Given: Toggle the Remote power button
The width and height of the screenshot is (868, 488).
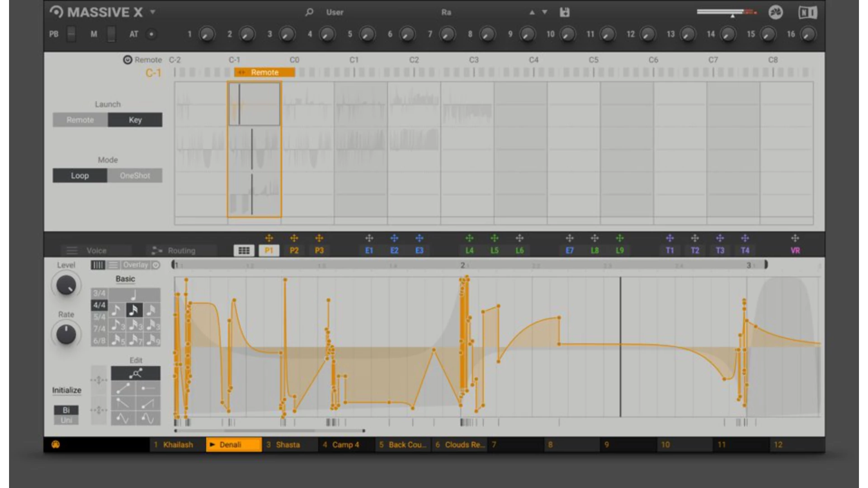Looking at the screenshot, I should point(127,60).
